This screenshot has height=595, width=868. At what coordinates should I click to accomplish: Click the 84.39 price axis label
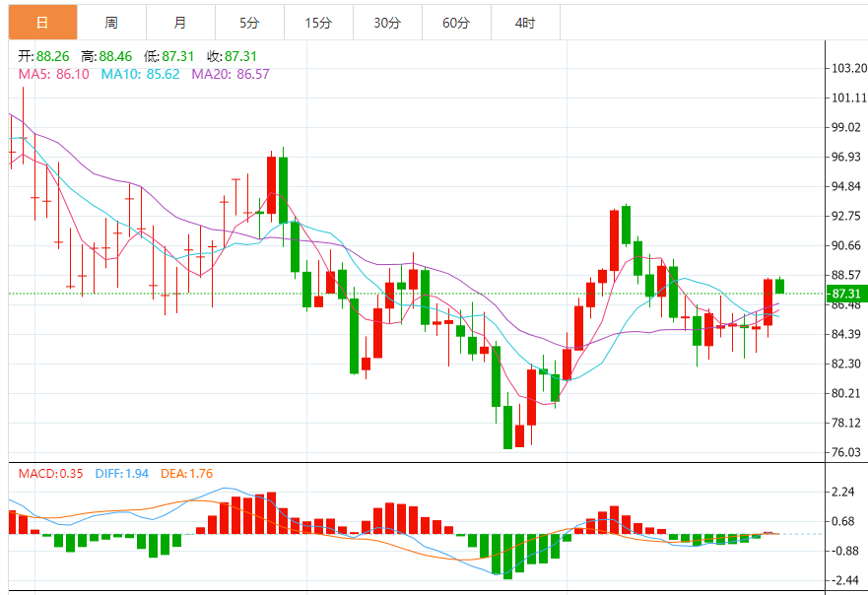[x=846, y=334]
